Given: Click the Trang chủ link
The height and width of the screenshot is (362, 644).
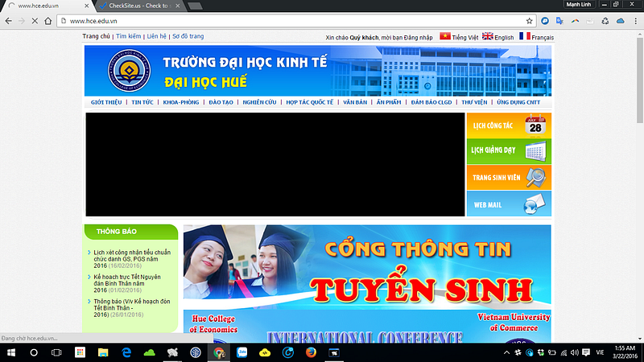Looking at the screenshot, I should pos(96,36).
